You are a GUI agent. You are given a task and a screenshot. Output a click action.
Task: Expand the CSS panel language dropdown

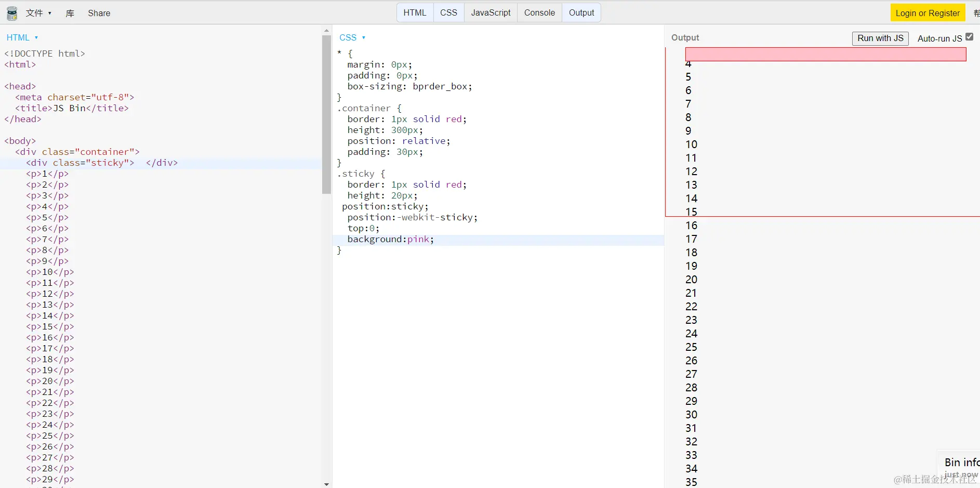click(352, 37)
